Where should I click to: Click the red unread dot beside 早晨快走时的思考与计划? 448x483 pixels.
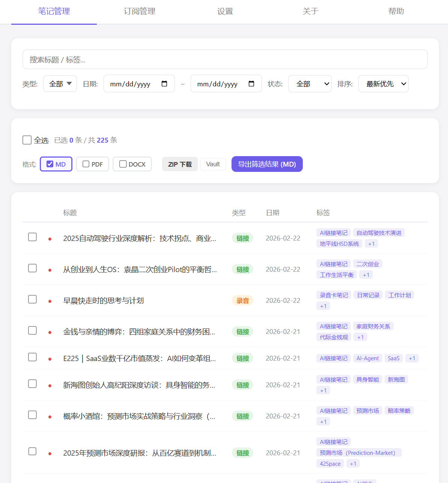[50, 300]
